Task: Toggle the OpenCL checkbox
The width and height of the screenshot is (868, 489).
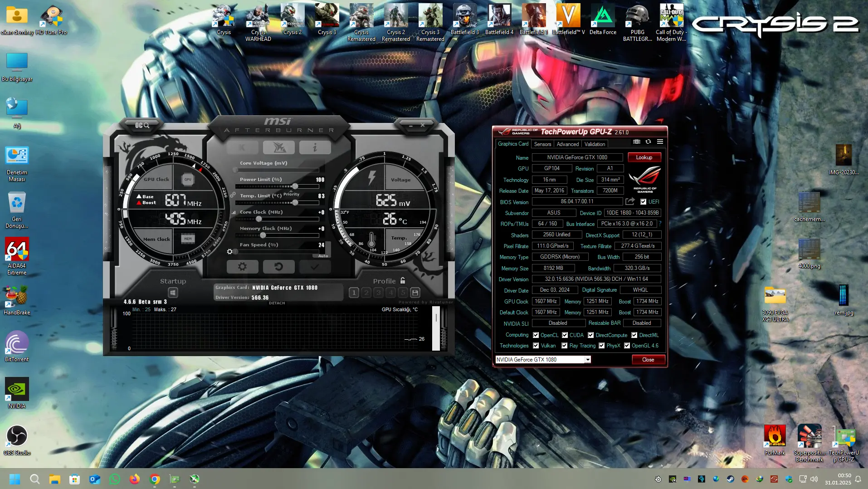Action: [x=536, y=335]
